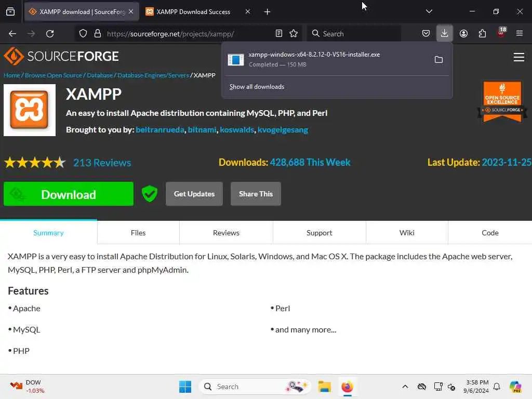Reload the current page
This screenshot has height=399, width=532.
coord(50,34)
